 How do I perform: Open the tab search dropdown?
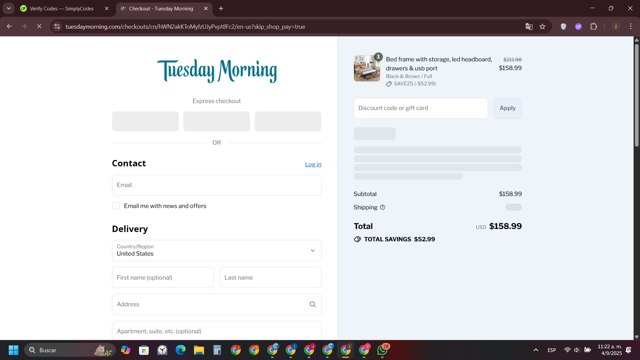[x=9, y=8]
